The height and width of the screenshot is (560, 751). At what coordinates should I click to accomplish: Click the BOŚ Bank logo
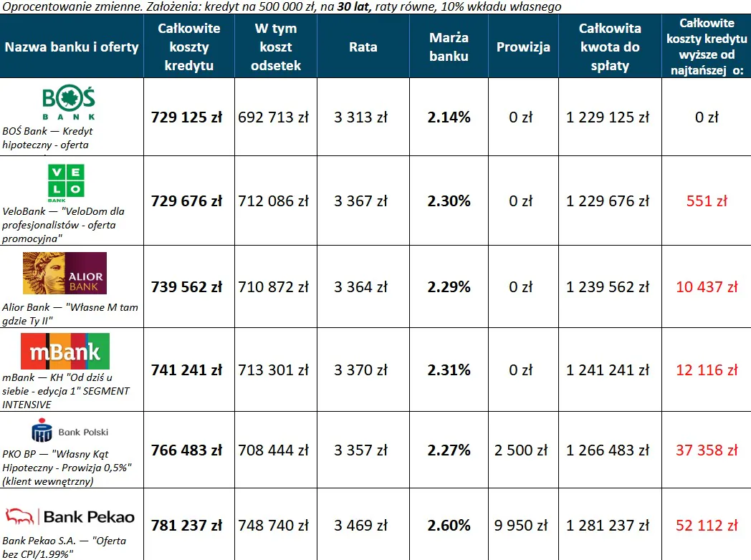69,104
